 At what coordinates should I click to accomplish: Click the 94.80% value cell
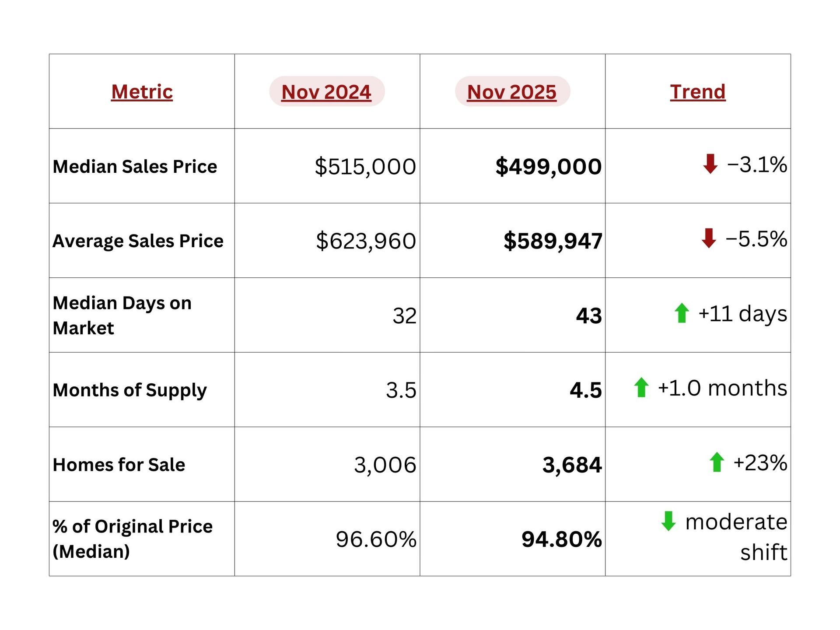(561, 539)
